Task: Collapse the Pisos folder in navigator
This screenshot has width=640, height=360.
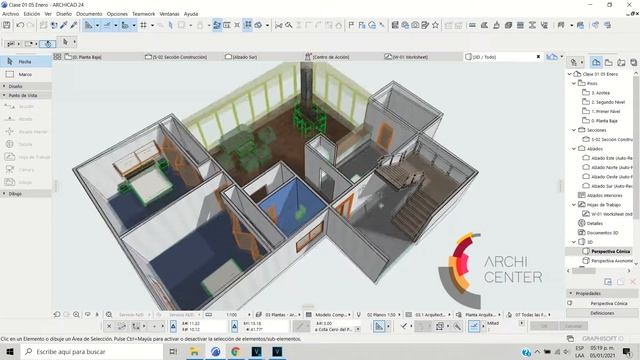Action: pos(574,83)
